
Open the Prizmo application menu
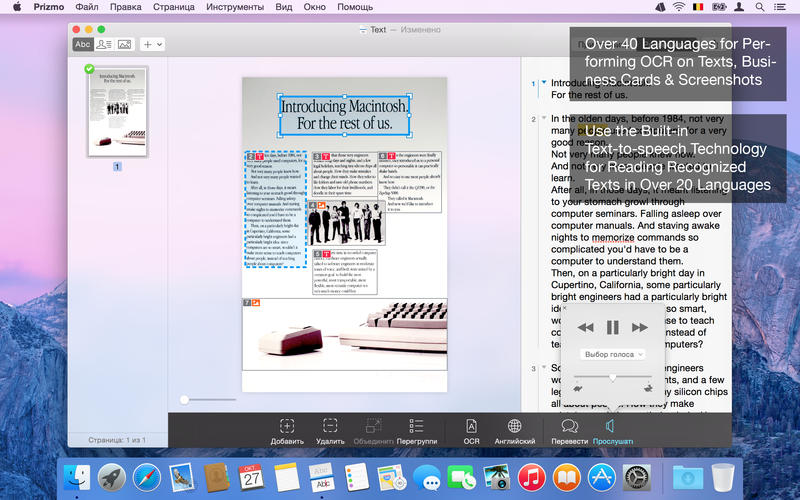click(x=49, y=7)
